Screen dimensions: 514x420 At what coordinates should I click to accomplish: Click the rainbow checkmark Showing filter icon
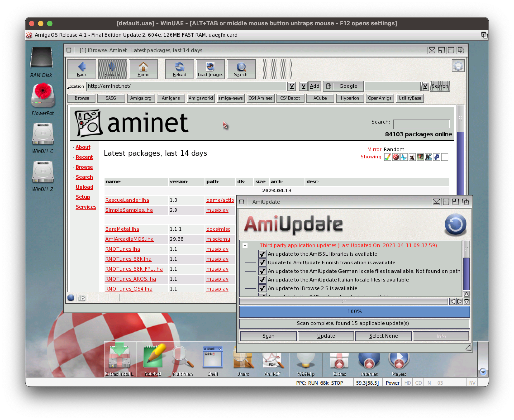pos(388,157)
